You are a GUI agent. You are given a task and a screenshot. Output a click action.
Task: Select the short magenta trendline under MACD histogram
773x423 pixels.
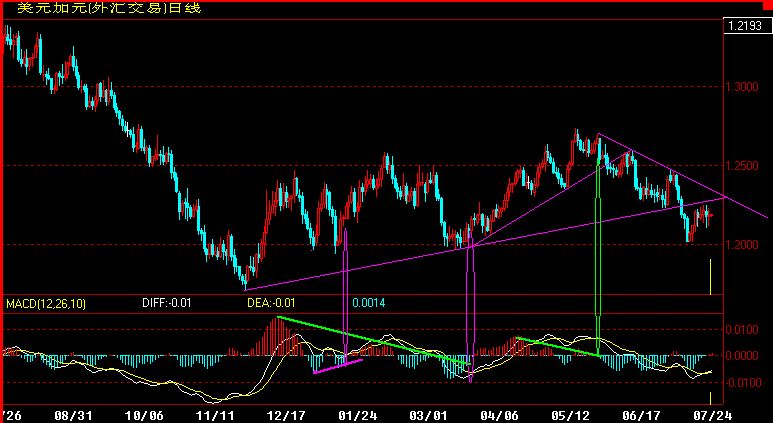coord(338,366)
